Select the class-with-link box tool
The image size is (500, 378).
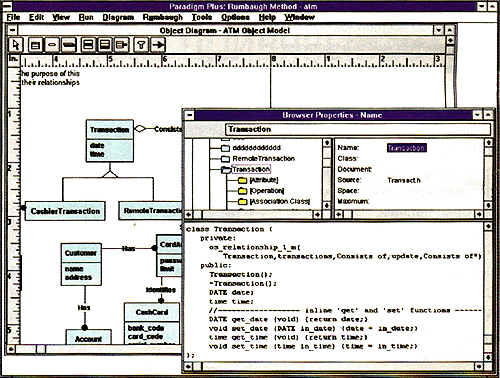(x=122, y=45)
